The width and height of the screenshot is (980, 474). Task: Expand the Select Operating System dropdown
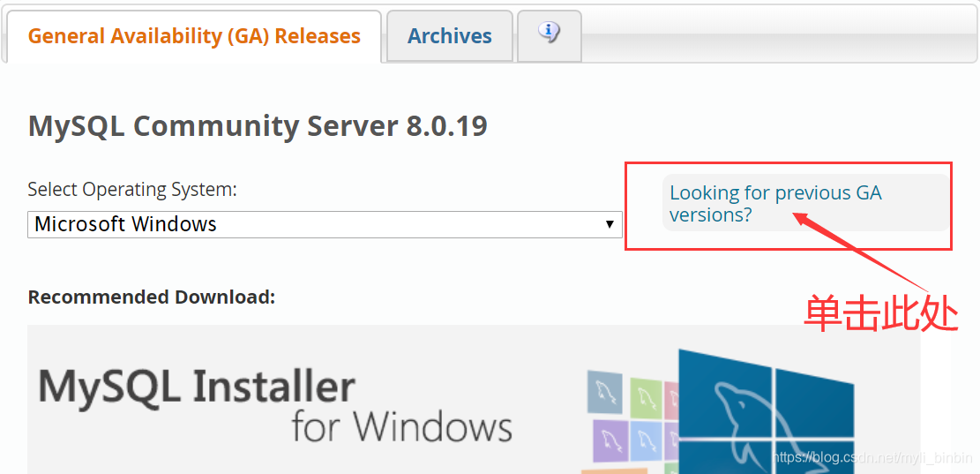point(325,224)
